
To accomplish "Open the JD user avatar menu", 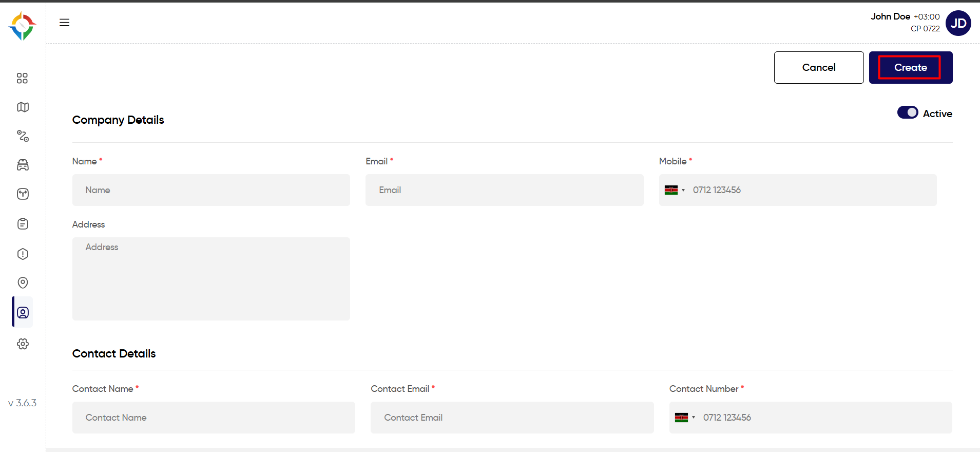I will (958, 23).
